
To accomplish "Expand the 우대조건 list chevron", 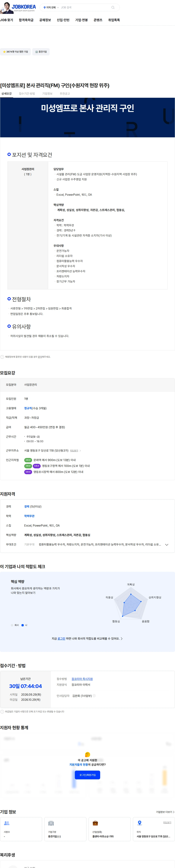I will pyautogui.click(x=167, y=544).
